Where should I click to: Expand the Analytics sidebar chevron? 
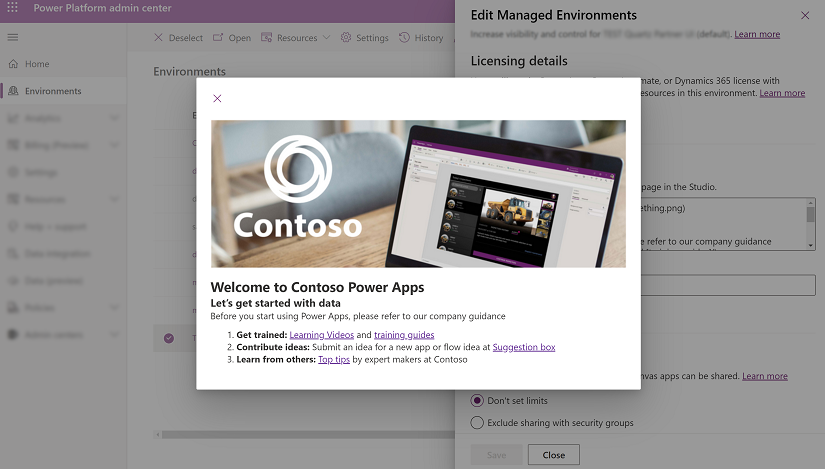tap(114, 118)
